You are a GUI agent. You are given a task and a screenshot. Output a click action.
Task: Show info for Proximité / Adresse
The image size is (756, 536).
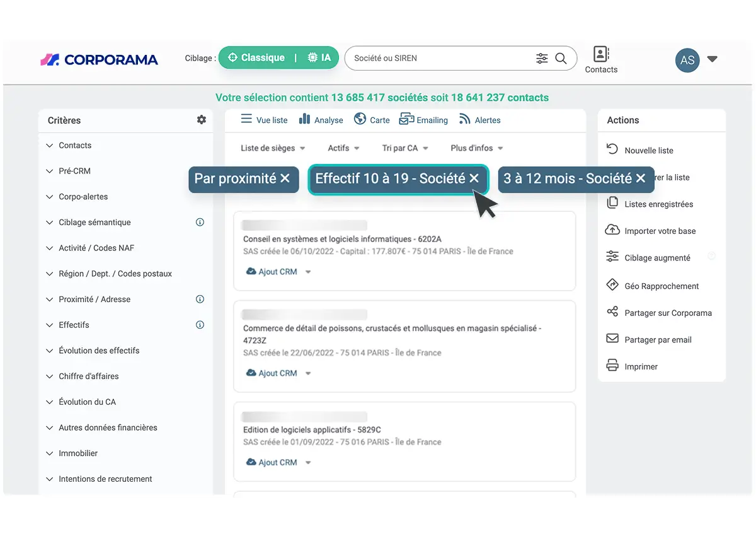point(200,300)
